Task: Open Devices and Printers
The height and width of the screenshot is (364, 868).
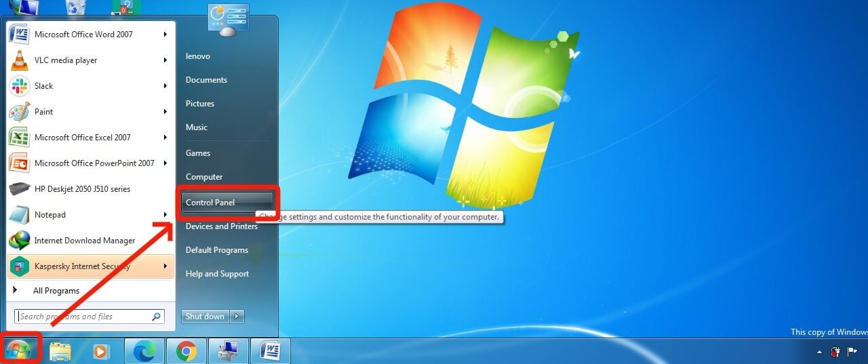Action: (x=222, y=226)
